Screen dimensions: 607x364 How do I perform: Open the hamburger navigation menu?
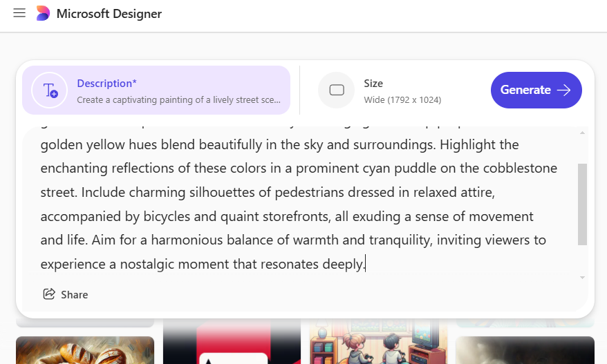pyautogui.click(x=19, y=13)
